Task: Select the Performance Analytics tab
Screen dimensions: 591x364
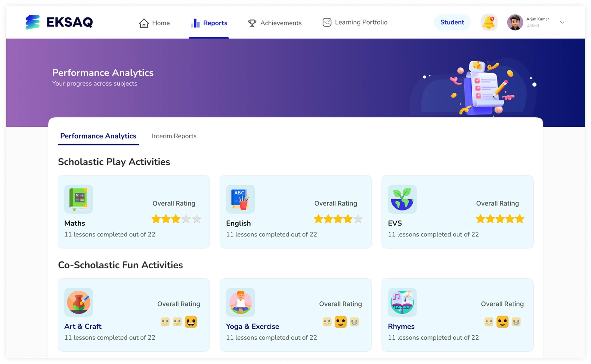Action: coord(98,136)
